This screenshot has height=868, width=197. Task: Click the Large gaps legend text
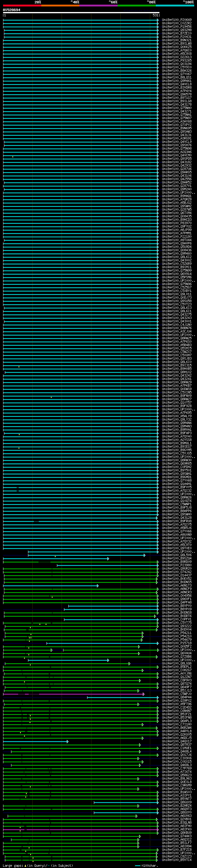coord(38,866)
